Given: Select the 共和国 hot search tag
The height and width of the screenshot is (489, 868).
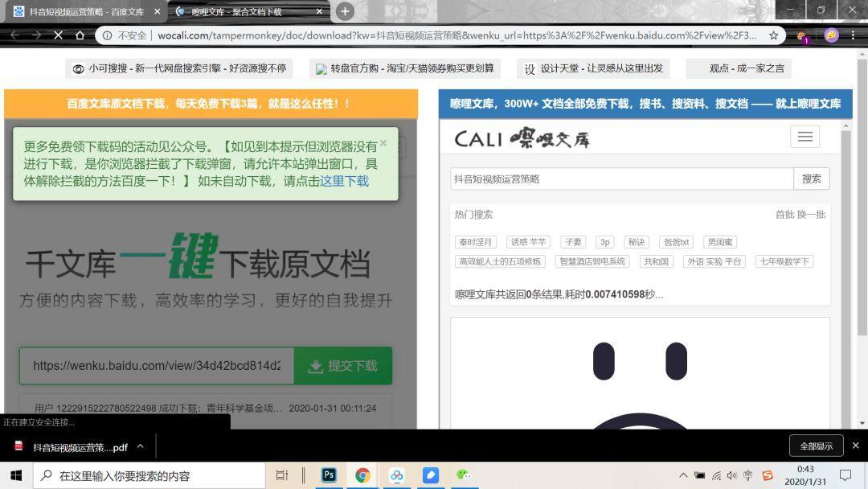Looking at the screenshot, I should tap(657, 261).
